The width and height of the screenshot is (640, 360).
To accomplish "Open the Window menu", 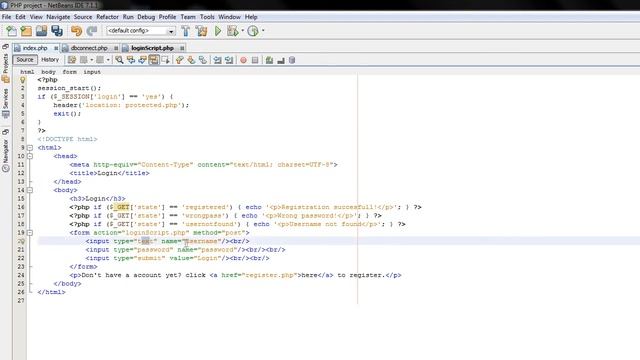I will coord(229,17).
